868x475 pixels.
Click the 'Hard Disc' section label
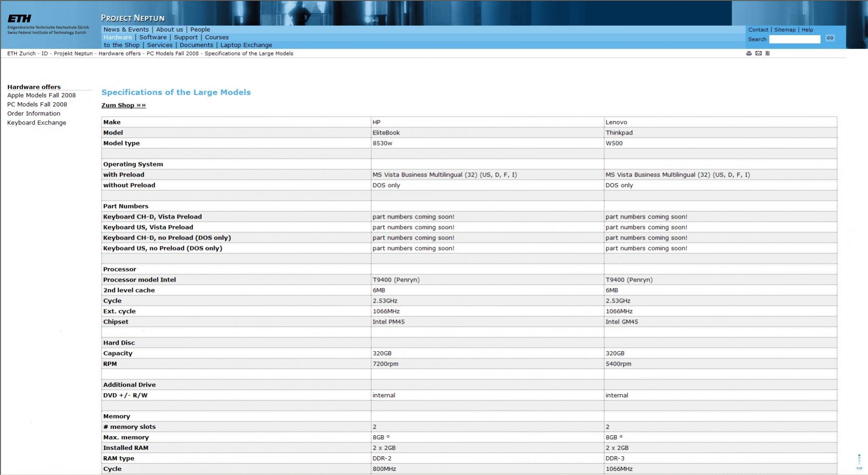119,343
